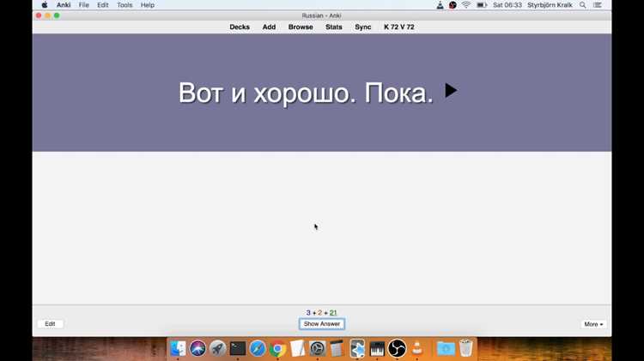The image size is (644, 361).
Task: Open the lined notepad app in dock
Action: tap(337, 349)
